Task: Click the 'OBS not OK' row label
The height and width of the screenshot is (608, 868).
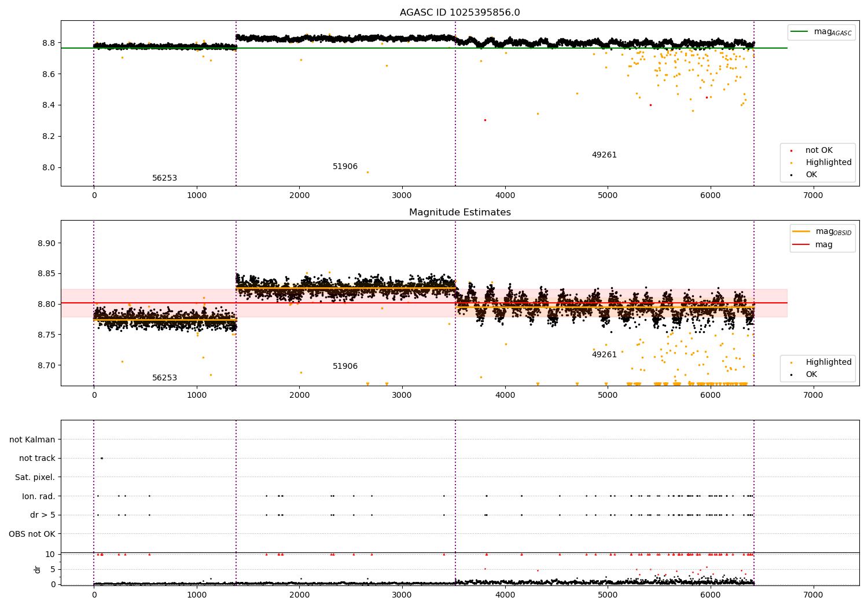Action: click(32, 534)
